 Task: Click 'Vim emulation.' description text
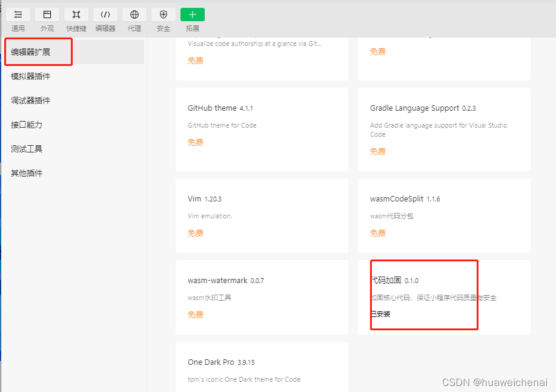point(210,216)
